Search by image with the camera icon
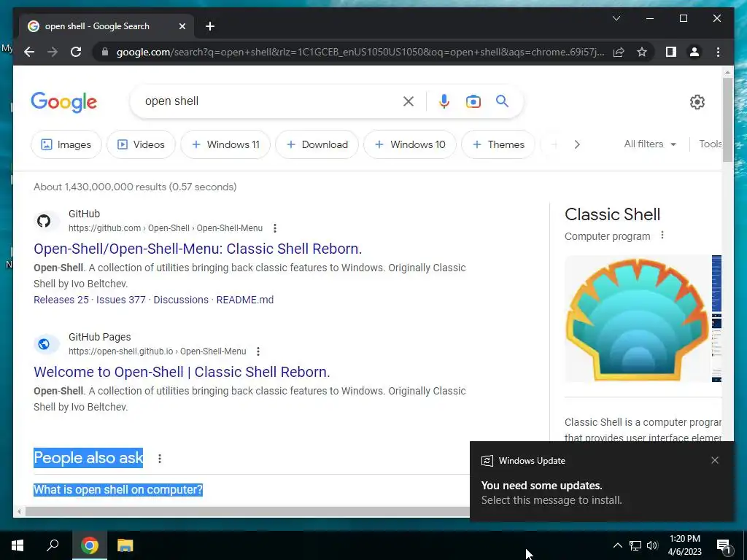747x560 pixels. tap(473, 101)
